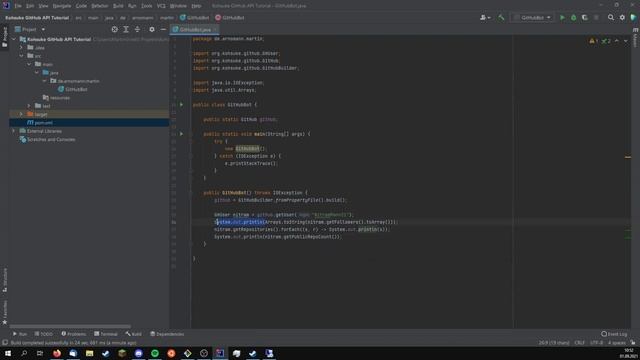Collapse the java folder arrow
This screenshot has width=640, height=360.
[x=37, y=73]
